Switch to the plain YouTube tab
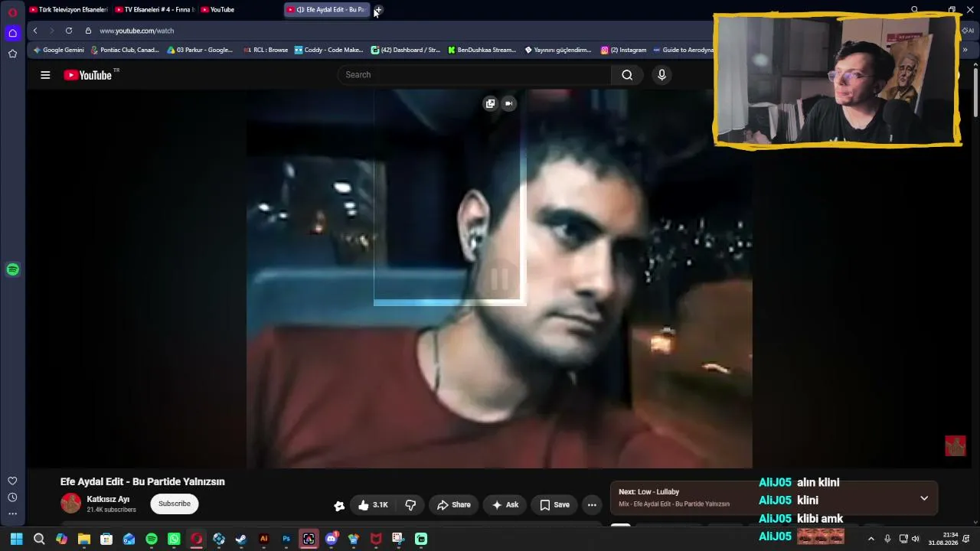 pyautogui.click(x=239, y=10)
